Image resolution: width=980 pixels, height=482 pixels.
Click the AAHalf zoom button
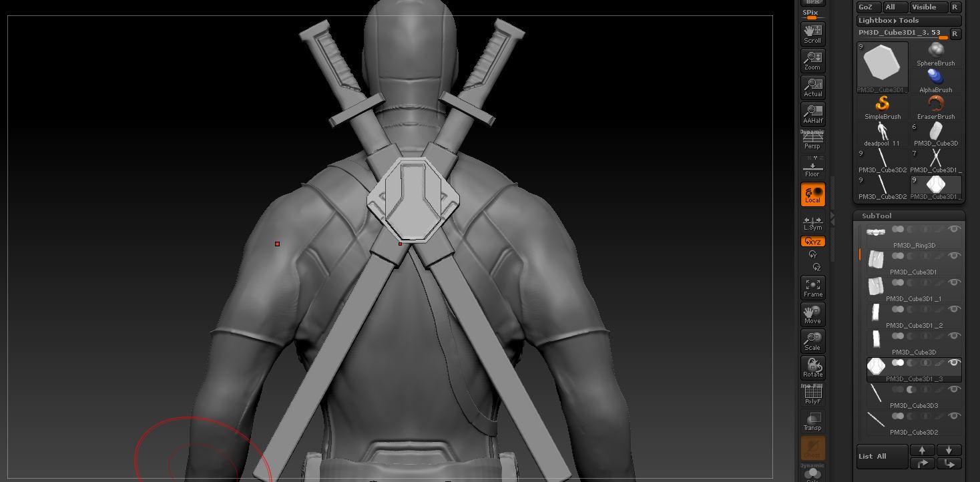click(x=812, y=114)
